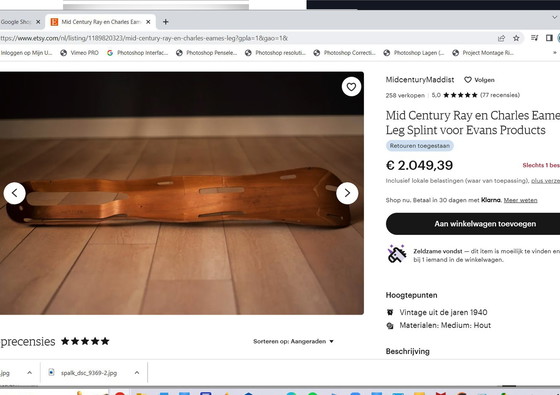Open the 'Sorteren op: Aangeraden' dropdown
Image resolution: width=560 pixels, height=395 pixels.
tap(293, 341)
